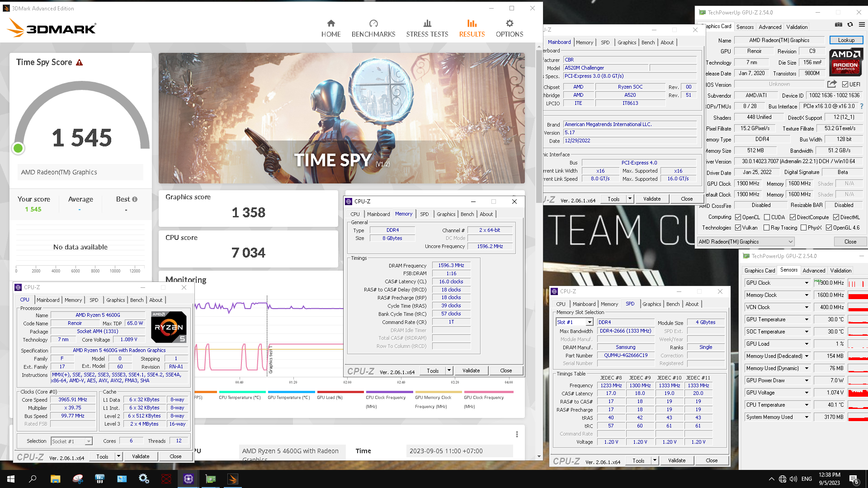Switch to SPD tab in CPU-Z Memory window

[x=424, y=214]
